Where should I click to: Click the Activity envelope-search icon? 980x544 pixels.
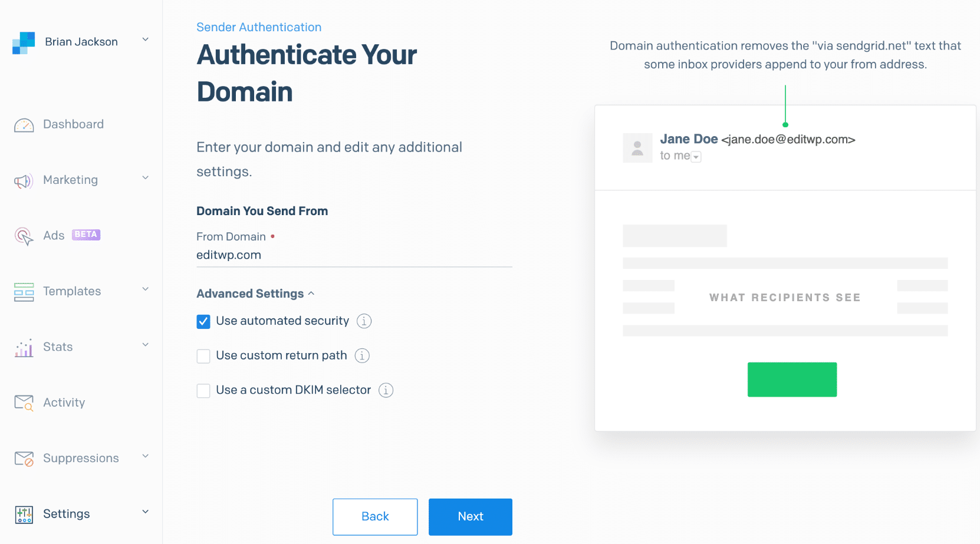tap(24, 403)
